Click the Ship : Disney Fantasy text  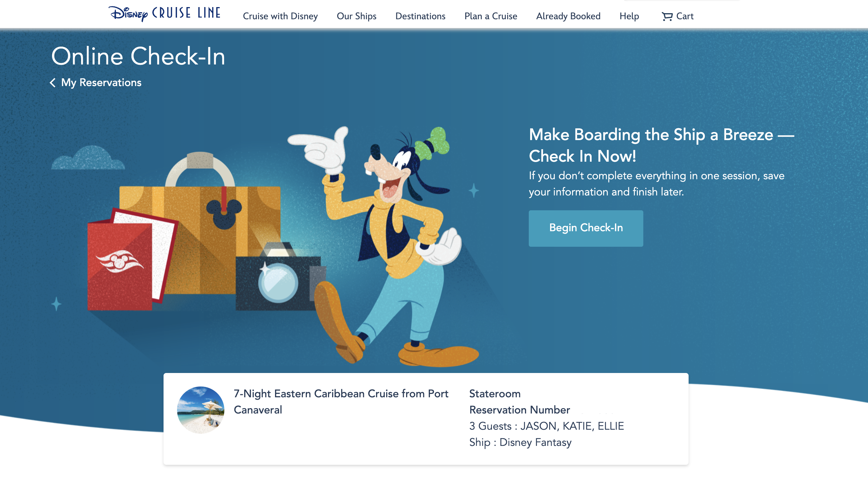click(x=520, y=442)
